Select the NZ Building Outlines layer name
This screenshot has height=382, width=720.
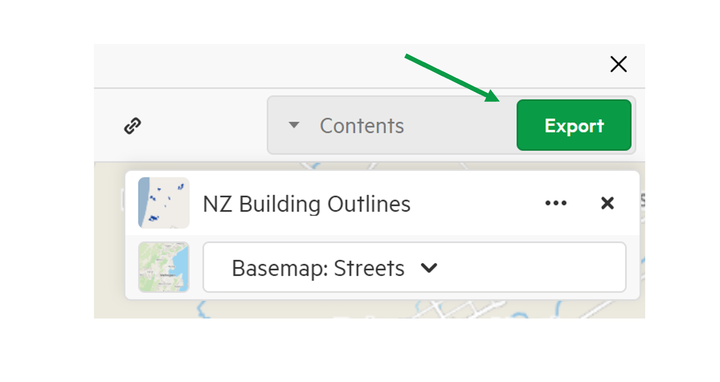[306, 204]
